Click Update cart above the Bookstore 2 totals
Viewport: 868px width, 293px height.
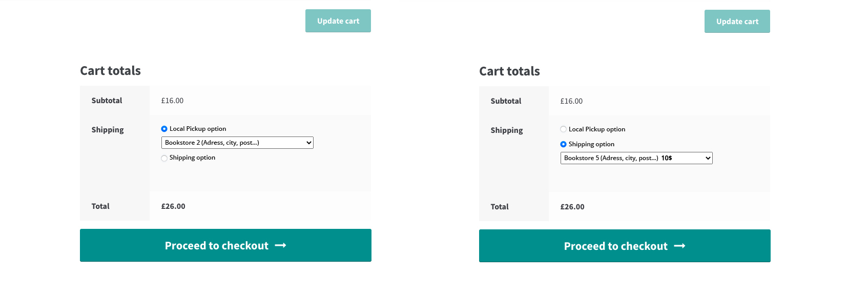pyautogui.click(x=338, y=21)
